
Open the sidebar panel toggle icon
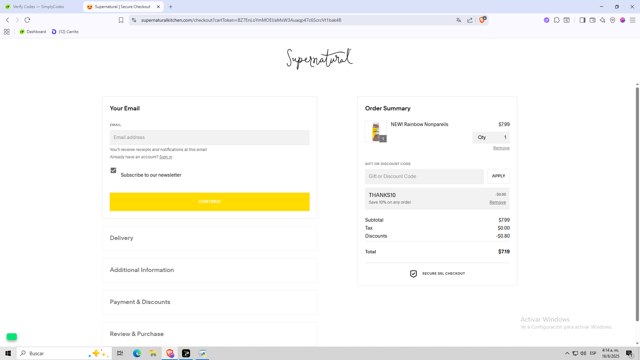582,20
